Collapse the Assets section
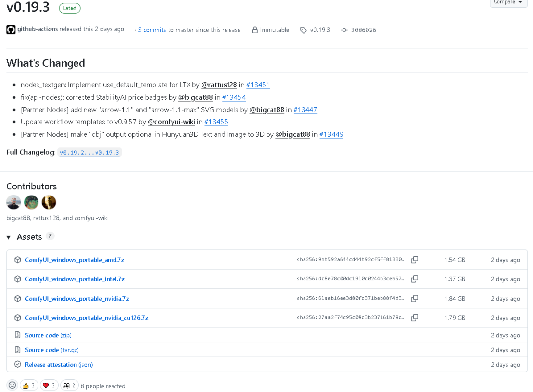This screenshot has height=392, width=533. 9,237
